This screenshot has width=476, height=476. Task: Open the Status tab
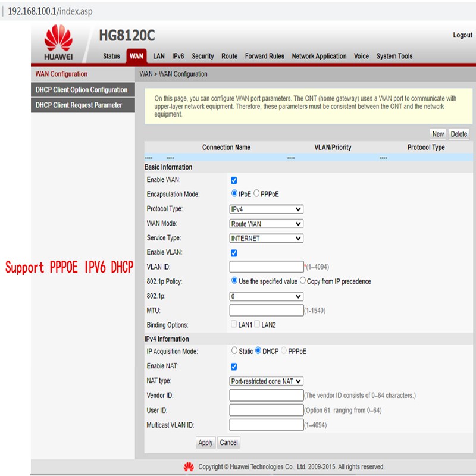111,56
